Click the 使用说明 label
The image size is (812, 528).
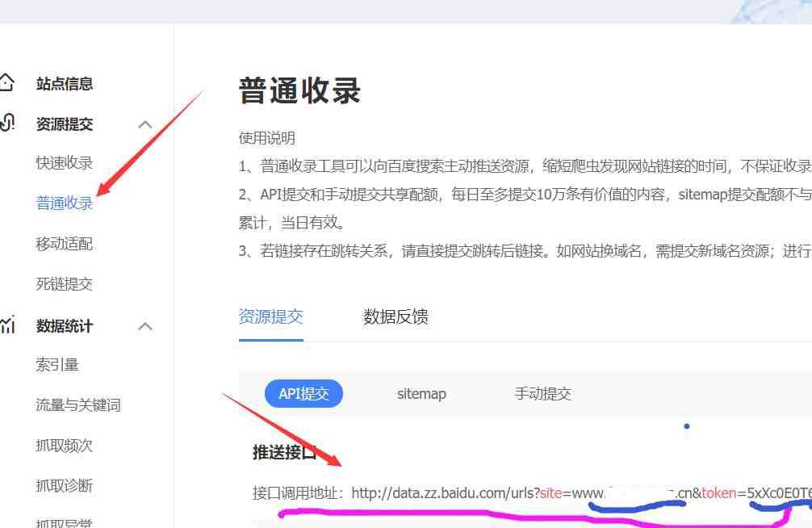[x=266, y=138]
